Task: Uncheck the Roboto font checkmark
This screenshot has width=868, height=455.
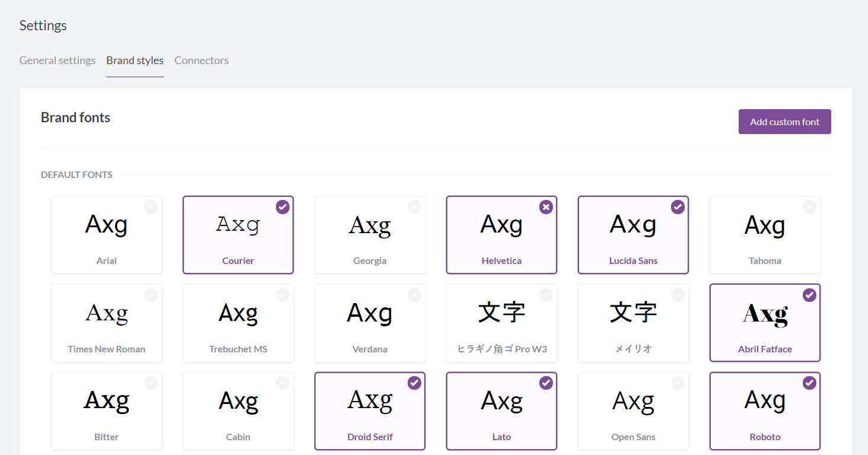Action: click(x=810, y=383)
